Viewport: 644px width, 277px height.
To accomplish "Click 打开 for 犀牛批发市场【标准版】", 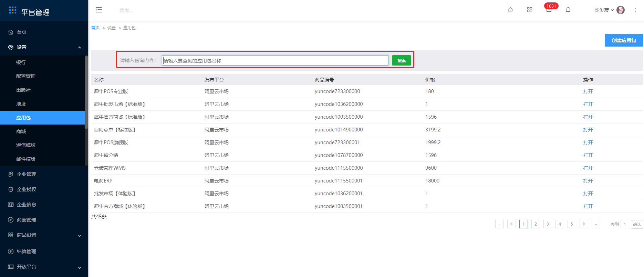I will coord(588,104).
